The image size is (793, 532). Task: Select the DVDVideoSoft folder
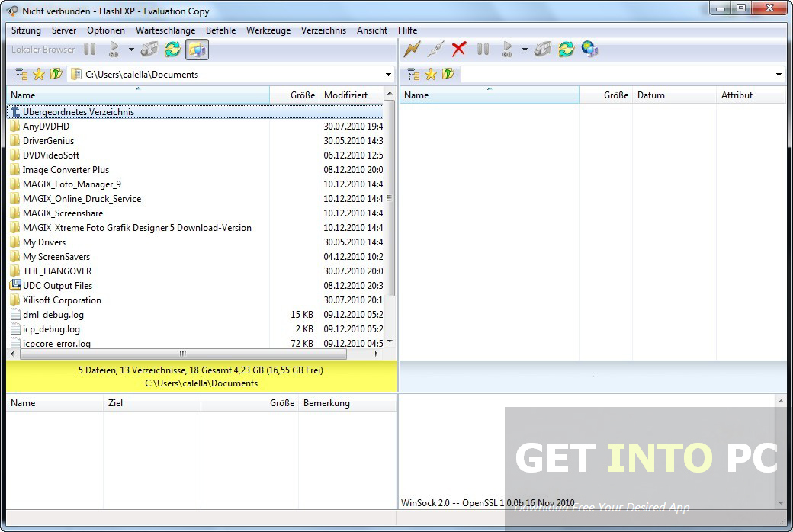(195, 155)
